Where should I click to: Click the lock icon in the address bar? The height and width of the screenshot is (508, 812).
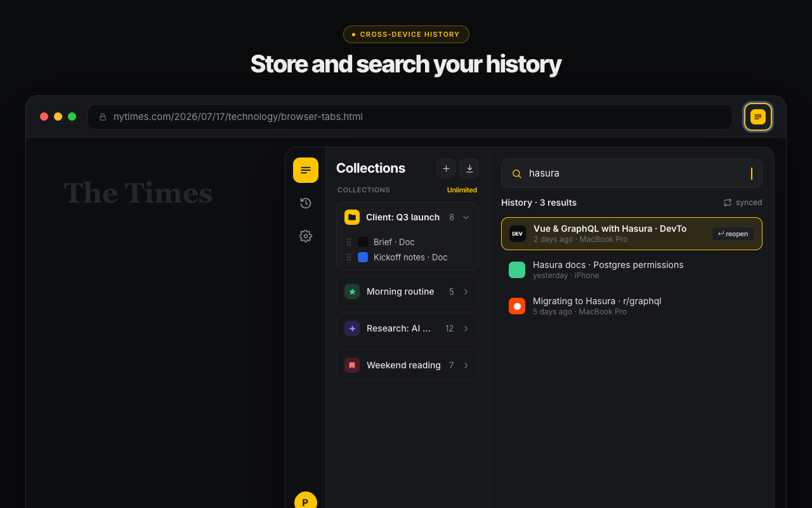(x=103, y=117)
